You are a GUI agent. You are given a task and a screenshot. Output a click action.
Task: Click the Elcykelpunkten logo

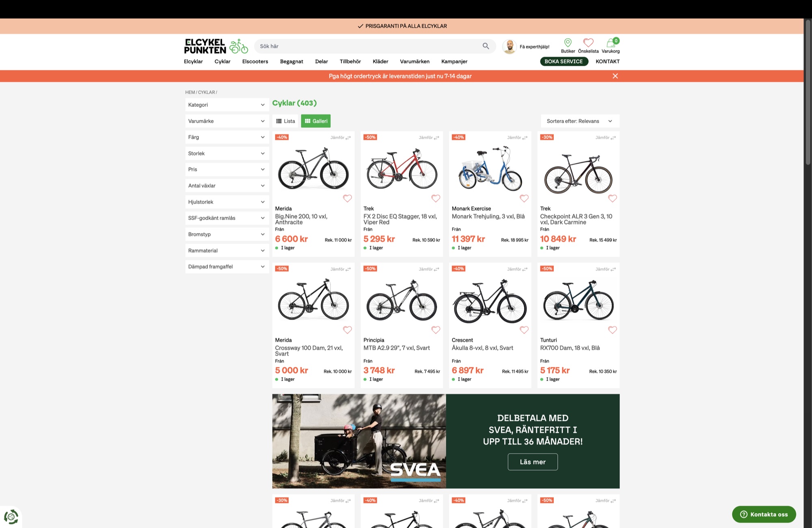pos(216,46)
